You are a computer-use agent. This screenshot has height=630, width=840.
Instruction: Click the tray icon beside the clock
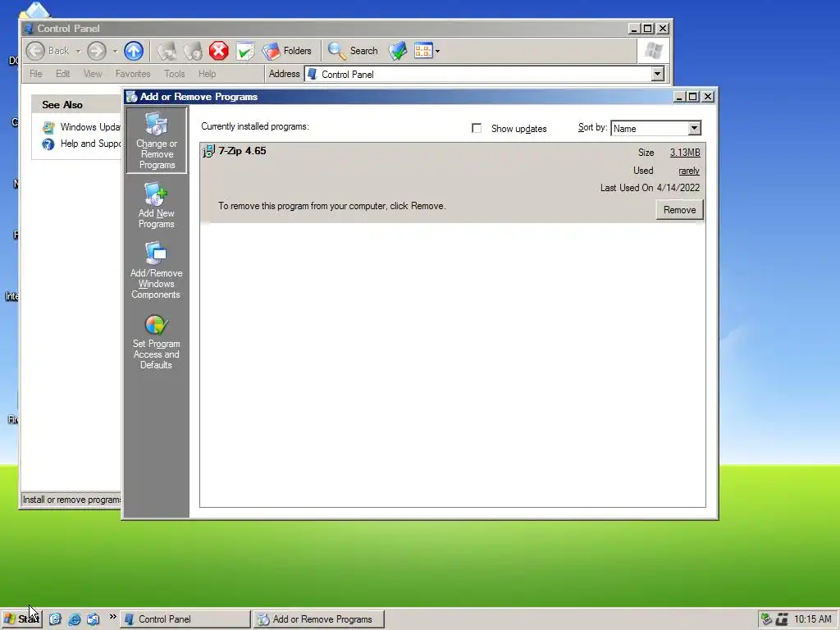pos(782,619)
